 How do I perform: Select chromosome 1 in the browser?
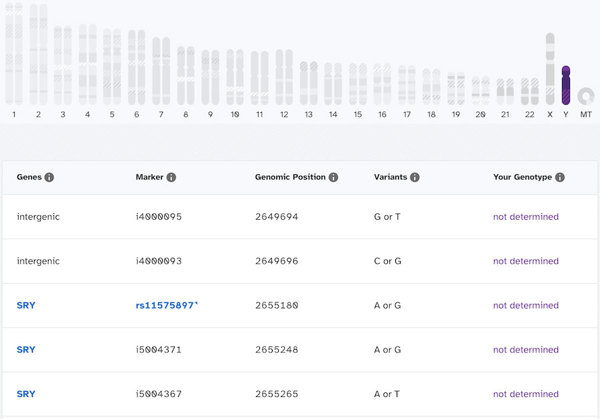point(14,54)
